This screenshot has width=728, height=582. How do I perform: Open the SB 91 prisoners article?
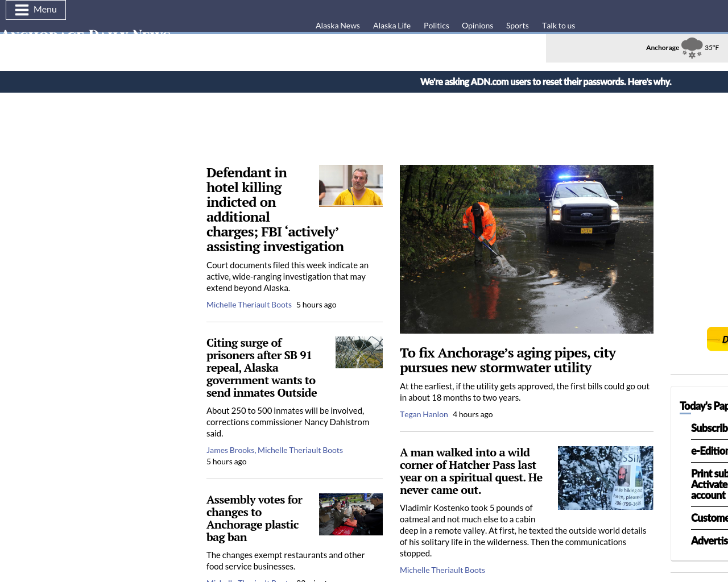(261, 368)
